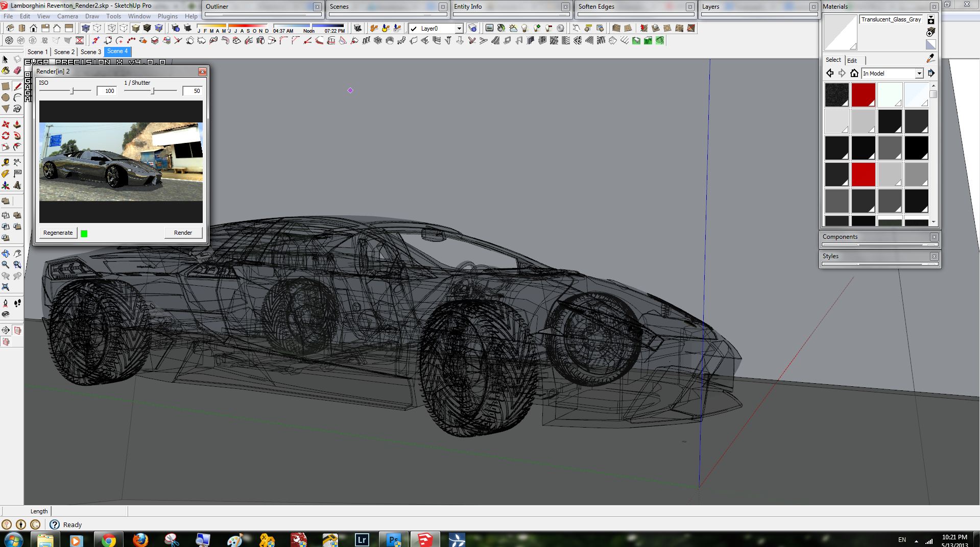Open the In Model materials dropdown
The image size is (980, 547).
coord(919,73)
